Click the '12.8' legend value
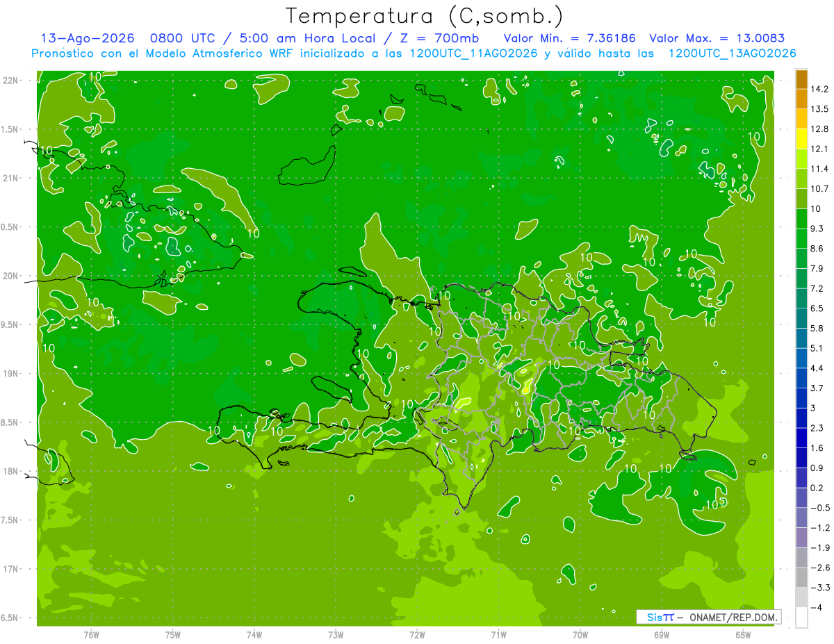 pos(819,129)
